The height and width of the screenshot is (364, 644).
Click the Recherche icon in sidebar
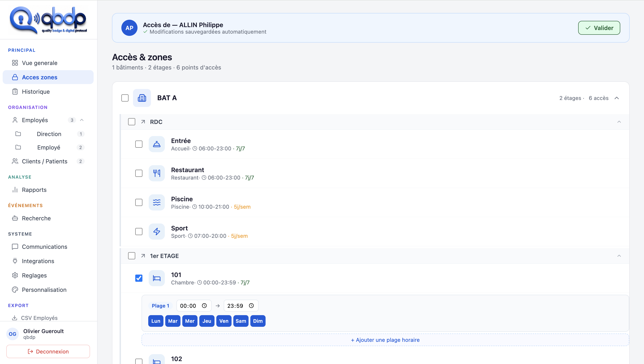click(15, 218)
